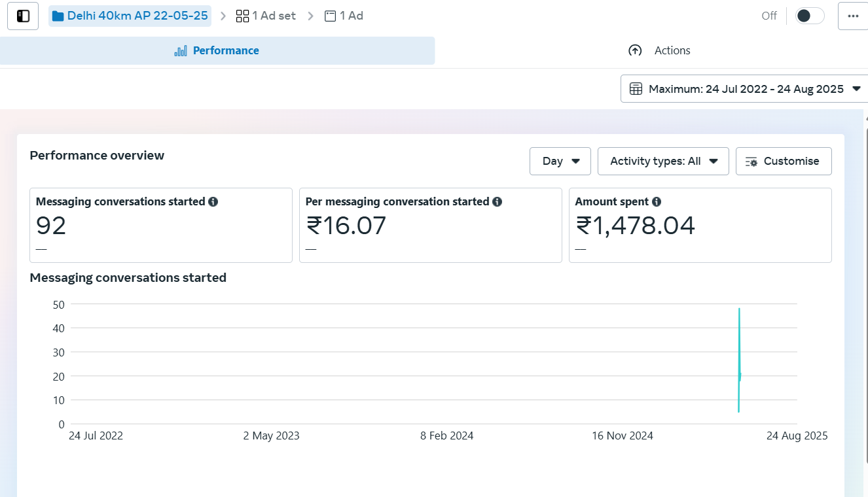Viewport: 868px width, 497px height.
Task: Click the calendar icon in date range
Action: pyautogui.click(x=636, y=89)
